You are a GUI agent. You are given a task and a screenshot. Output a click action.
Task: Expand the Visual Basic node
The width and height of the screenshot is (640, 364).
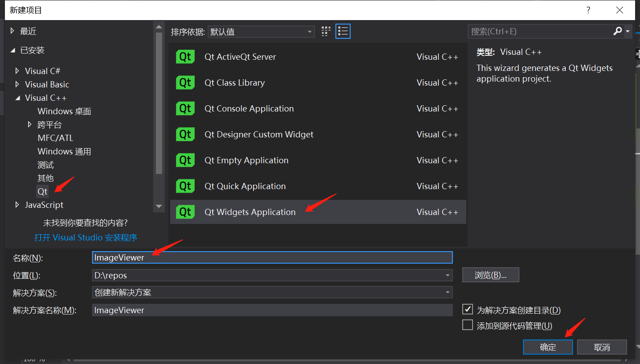tap(17, 84)
